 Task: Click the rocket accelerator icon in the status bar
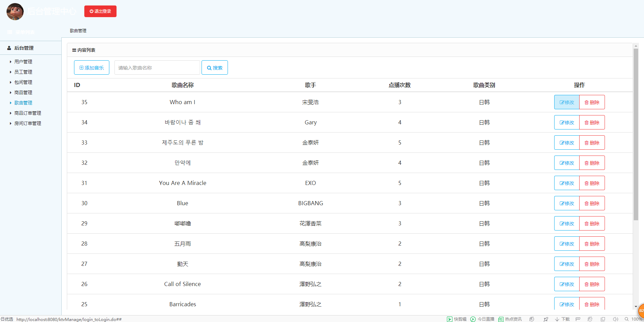pyautogui.click(x=546, y=319)
